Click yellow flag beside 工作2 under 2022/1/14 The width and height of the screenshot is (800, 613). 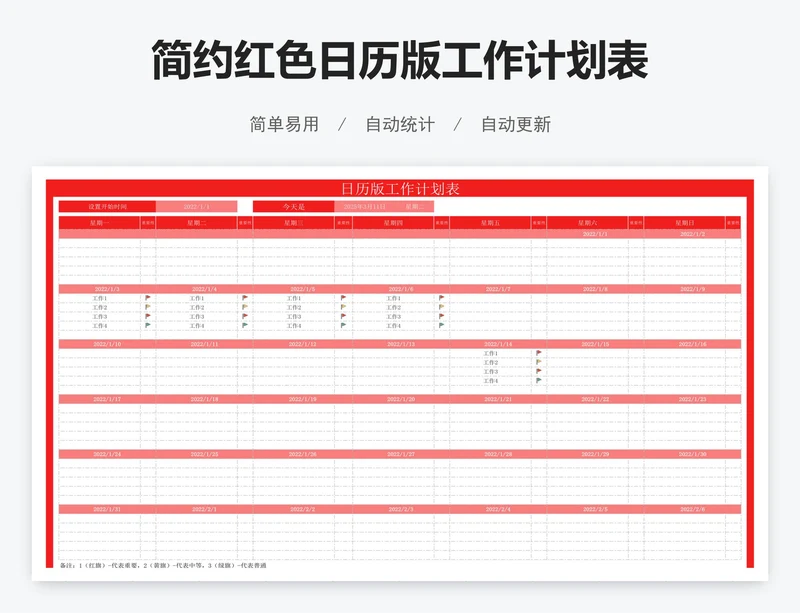pyautogui.click(x=539, y=362)
